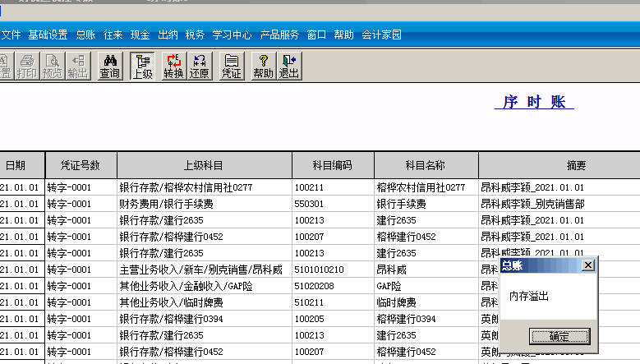Open the 查询 binoculars search tool
Viewport: 640px width, 364px height.
[x=110, y=66]
